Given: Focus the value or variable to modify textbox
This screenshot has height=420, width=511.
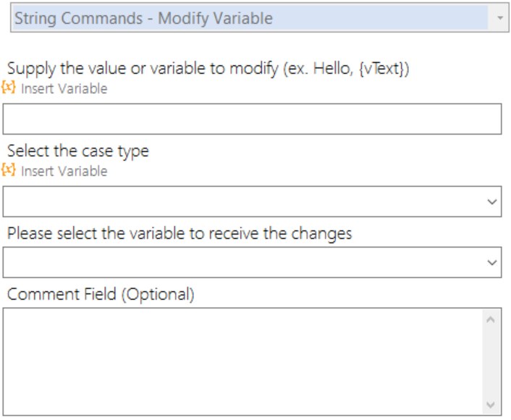Looking at the screenshot, I should [x=252, y=119].
